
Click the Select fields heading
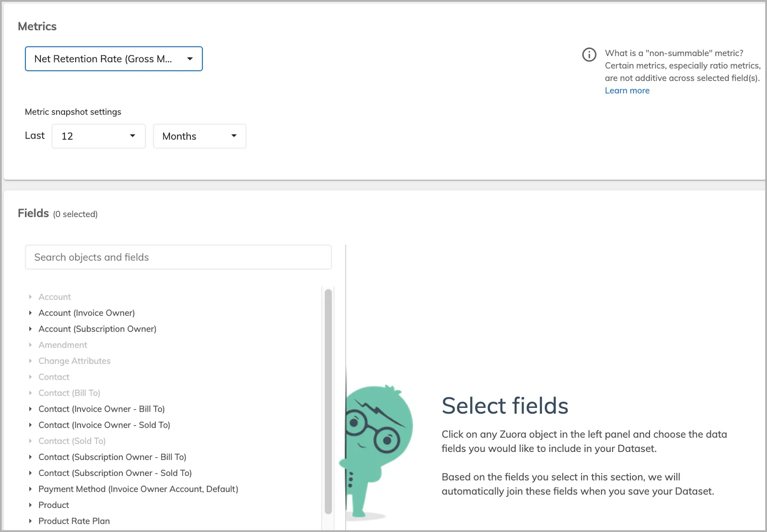505,406
